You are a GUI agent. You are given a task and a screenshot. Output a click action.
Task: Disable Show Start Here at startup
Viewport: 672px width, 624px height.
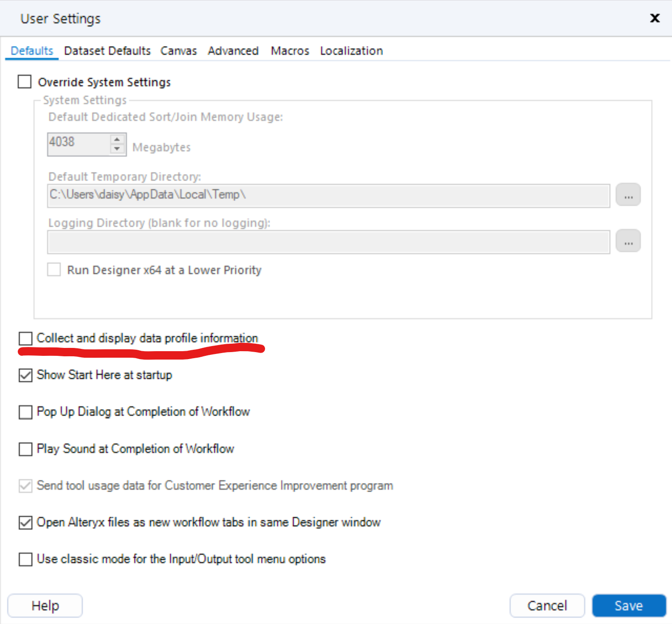coord(25,375)
